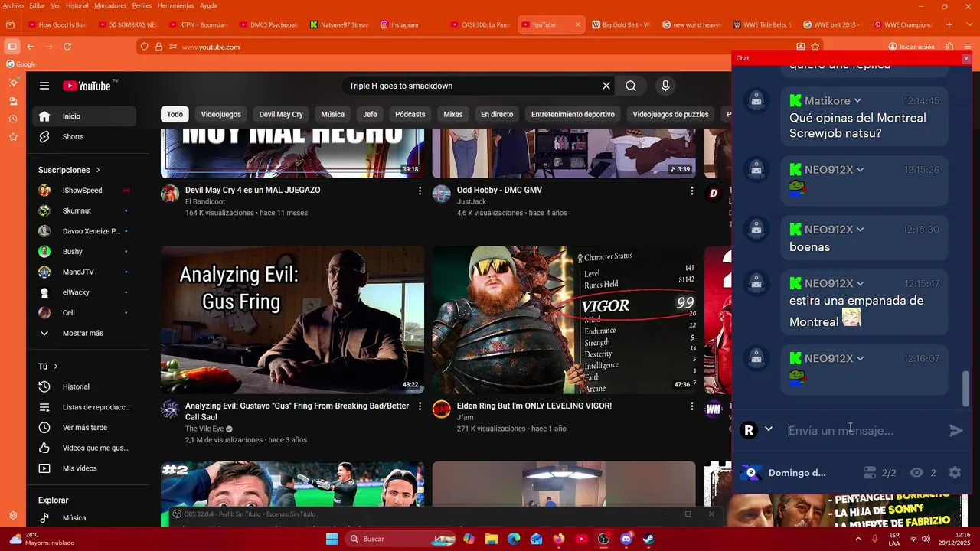Open options for Odd Hobby DMC GMV video
The image size is (980, 551).
(691, 191)
